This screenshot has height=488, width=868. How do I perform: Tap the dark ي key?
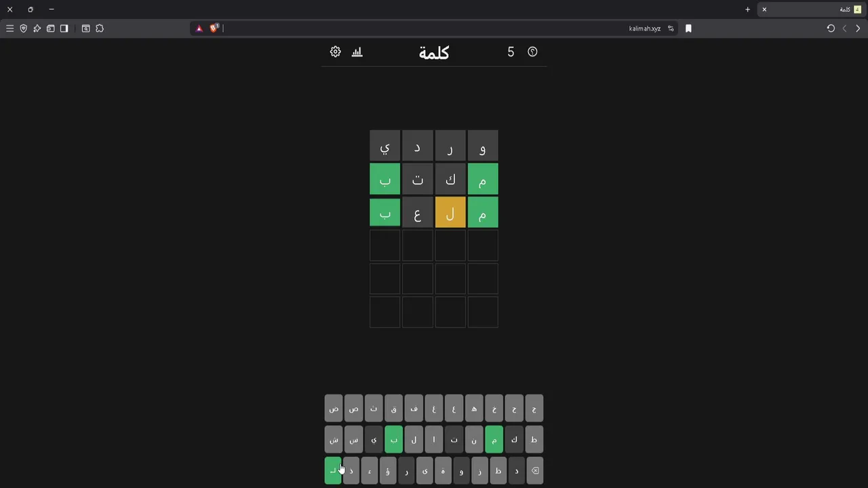[374, 439]
